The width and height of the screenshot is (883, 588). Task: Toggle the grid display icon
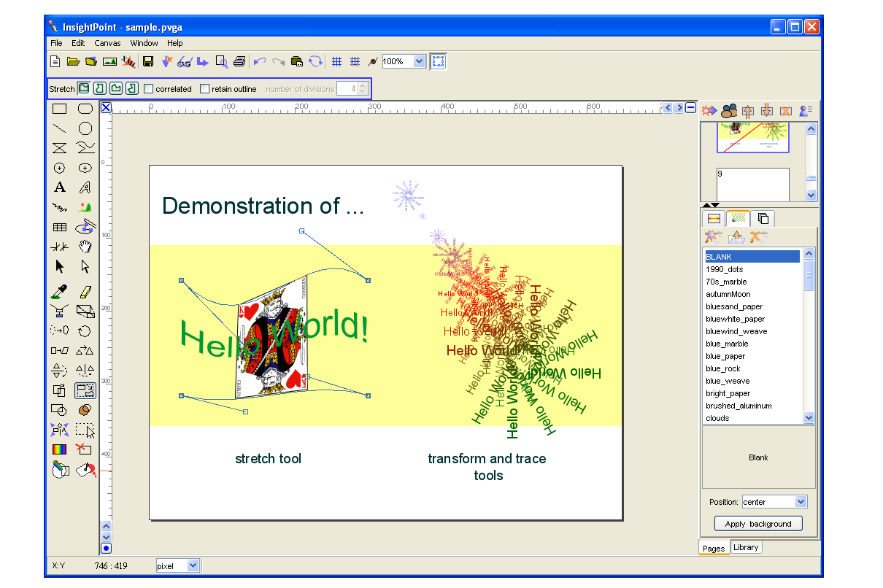click(x=336, y=62)
